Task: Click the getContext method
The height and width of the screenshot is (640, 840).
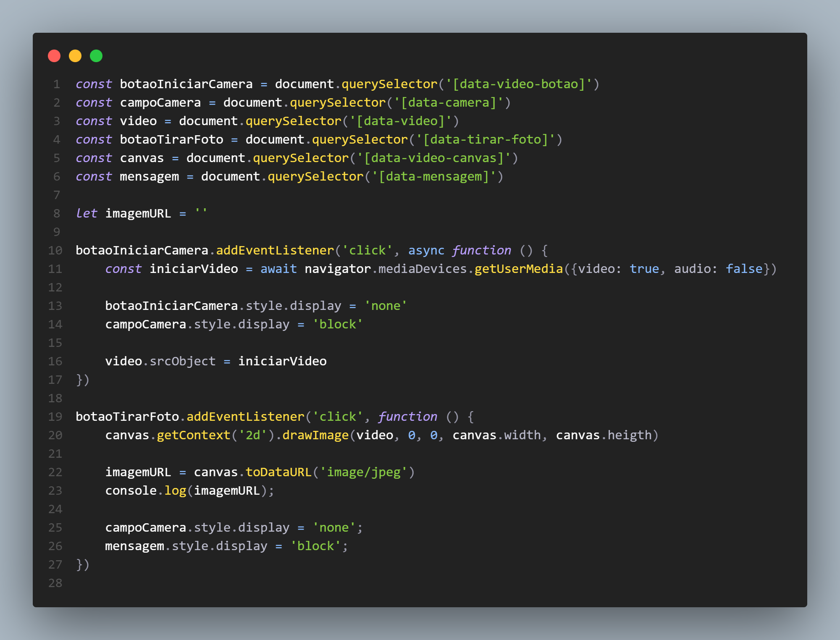Action: pos(194,435)
